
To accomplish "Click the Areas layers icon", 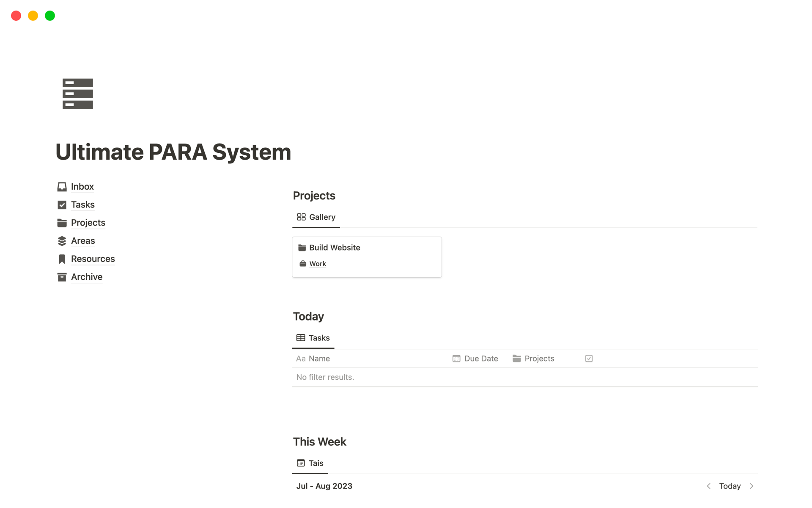I will (62, 241).
